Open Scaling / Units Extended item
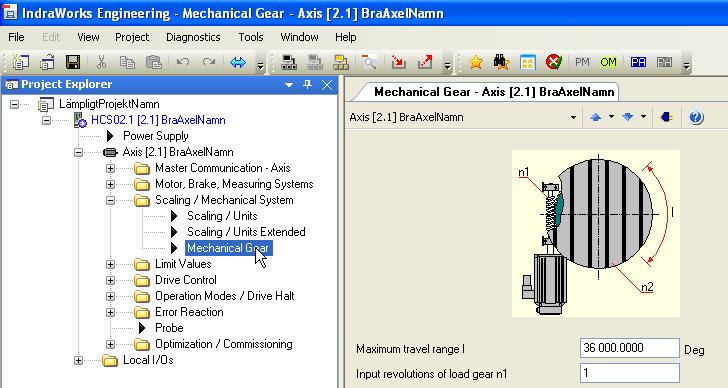Image resolution: width=728 pixels, height=388 pixels. [246, 232]
